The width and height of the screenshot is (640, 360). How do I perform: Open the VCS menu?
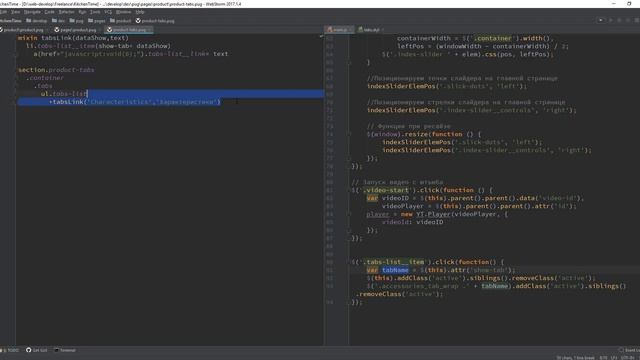[108, 12]
